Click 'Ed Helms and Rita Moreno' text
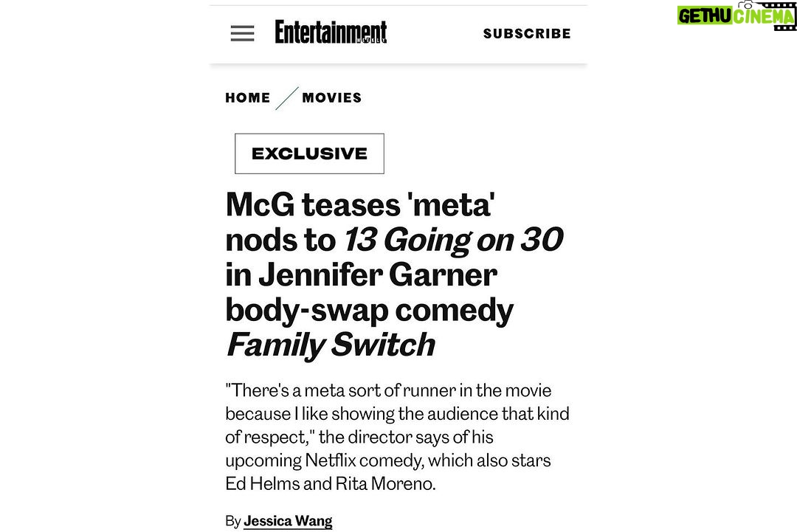 pos(331,483)
